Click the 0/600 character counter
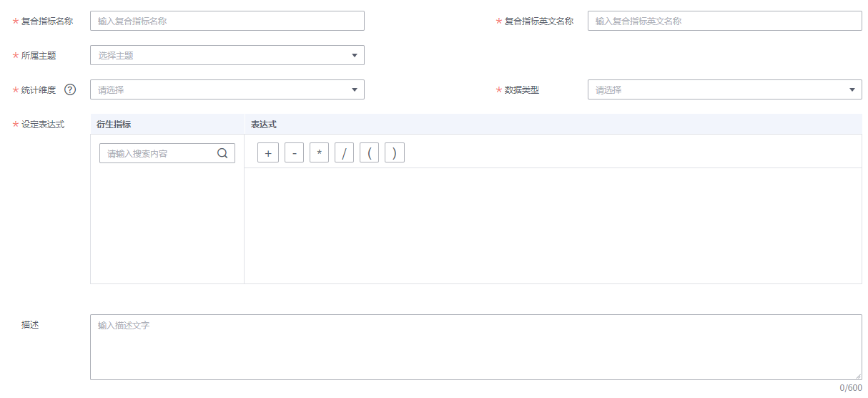The image size is (868, 398). click(x=850, y=388)
